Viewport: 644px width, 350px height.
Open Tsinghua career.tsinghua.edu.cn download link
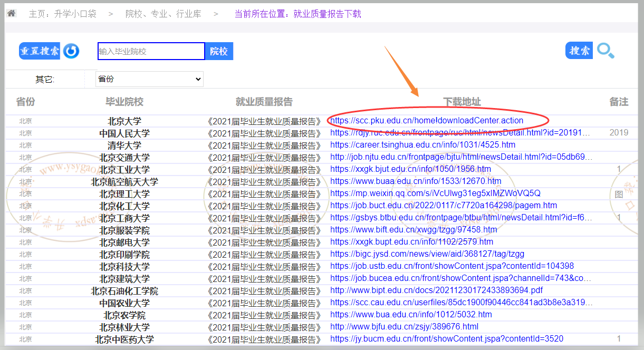point(422,145)
